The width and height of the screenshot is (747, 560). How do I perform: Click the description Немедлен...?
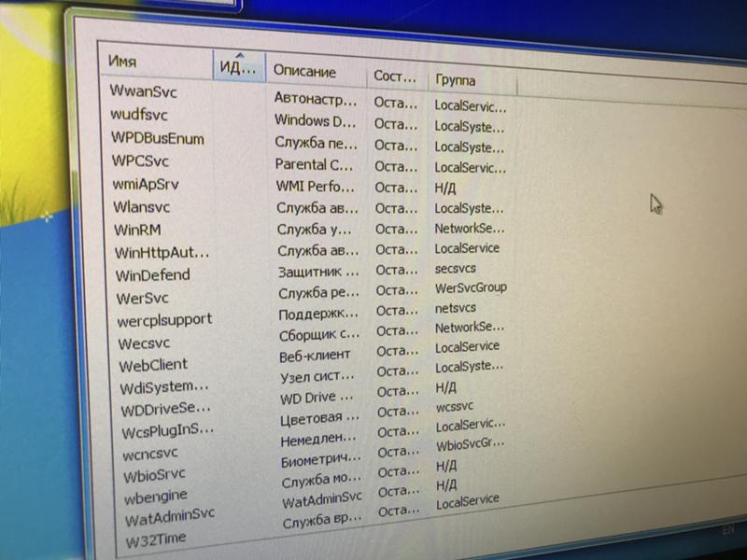[318, 440]
